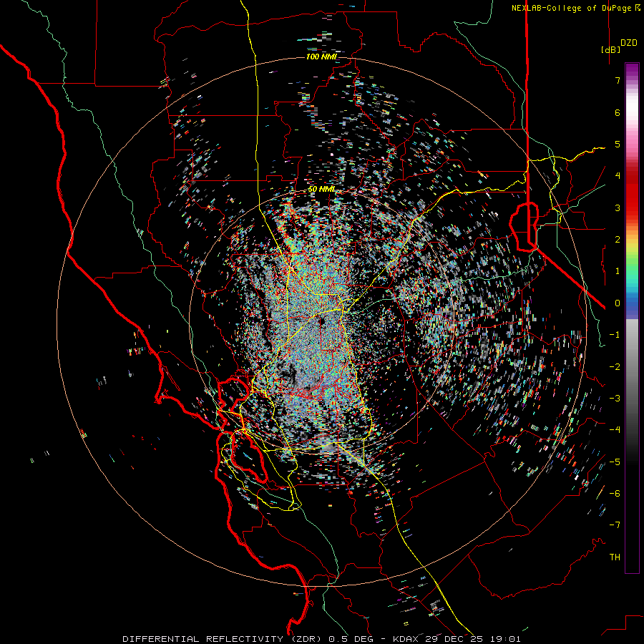Click the -6 scale label
Viewport: 644px width, 644px height.
click(x=615, y=493)
